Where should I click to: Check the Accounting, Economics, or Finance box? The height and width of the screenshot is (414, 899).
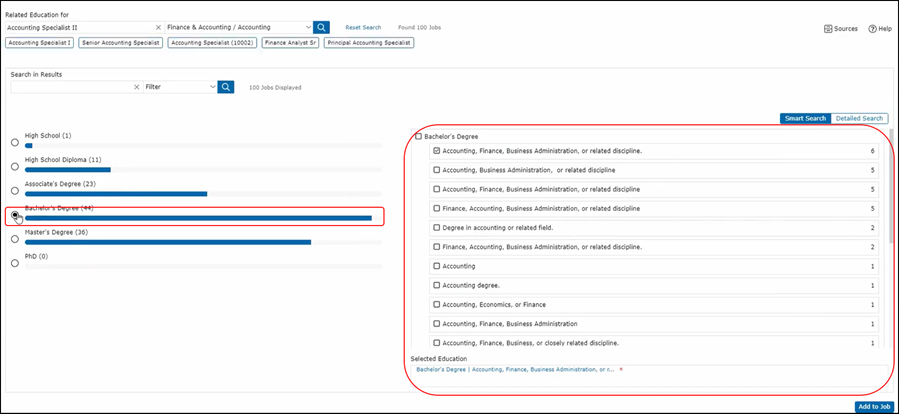click(x=437, y=304)
